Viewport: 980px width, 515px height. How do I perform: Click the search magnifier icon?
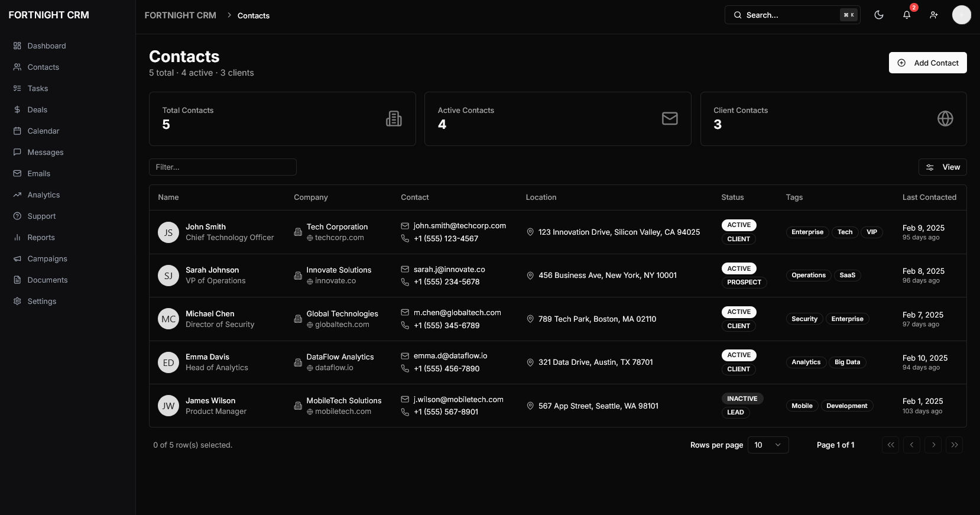pos(738,15)
